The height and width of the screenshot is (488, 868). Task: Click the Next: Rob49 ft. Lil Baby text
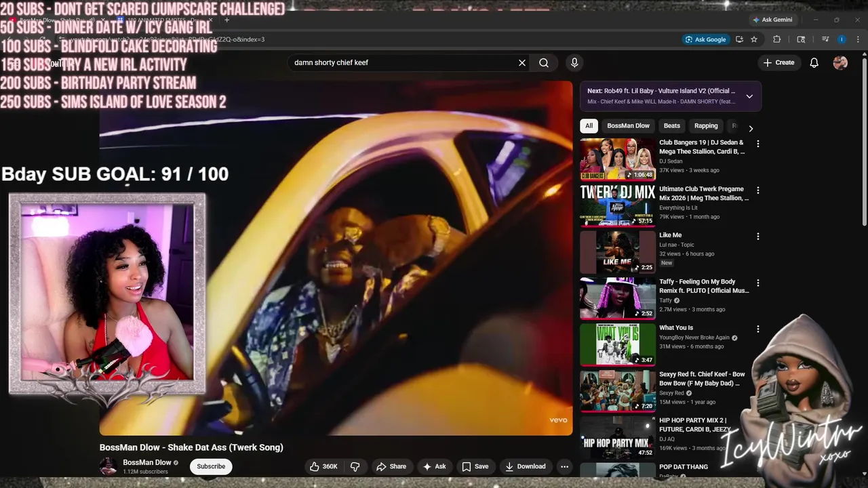661,91
